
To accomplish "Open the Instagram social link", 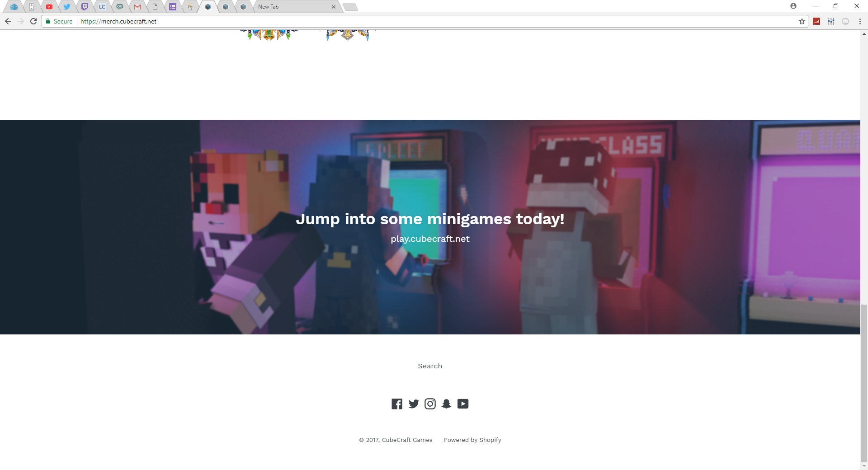I will tap(430, 404).
